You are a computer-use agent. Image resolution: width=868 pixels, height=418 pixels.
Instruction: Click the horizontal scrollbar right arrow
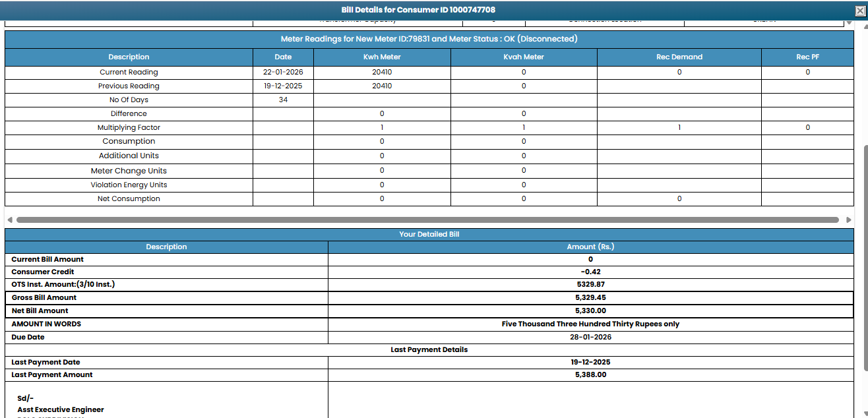pos(849,220)
